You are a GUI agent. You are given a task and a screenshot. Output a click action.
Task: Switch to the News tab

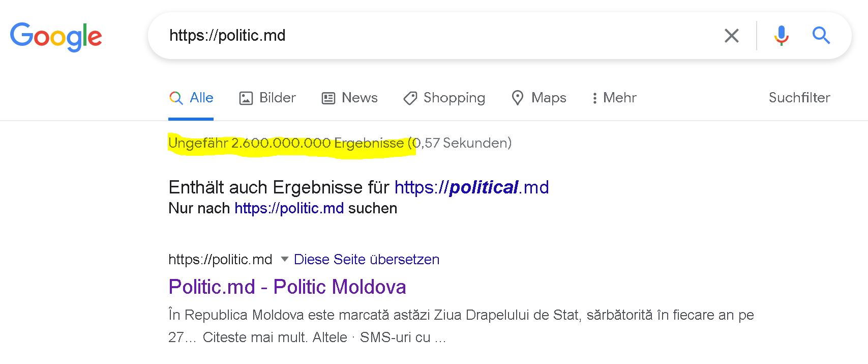click(360, 98)
